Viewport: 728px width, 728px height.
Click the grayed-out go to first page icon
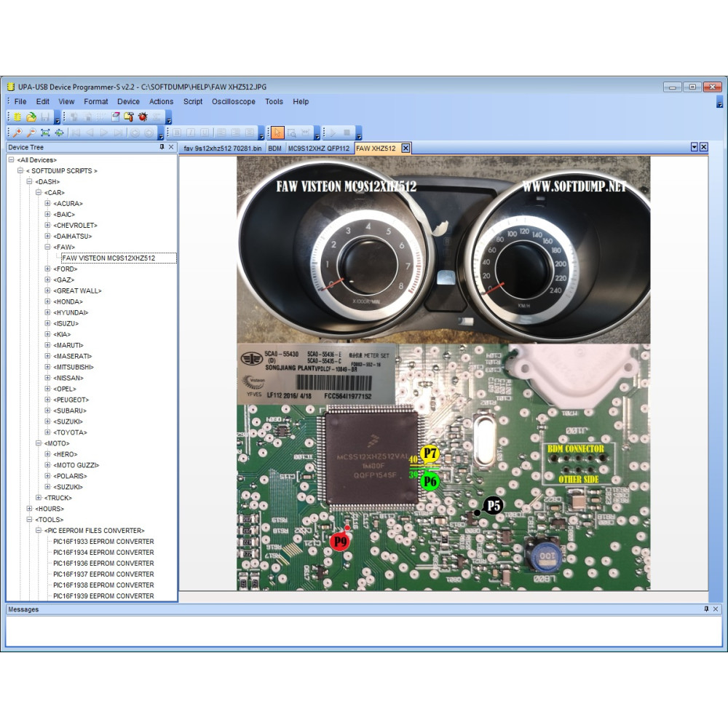point(76,132)
